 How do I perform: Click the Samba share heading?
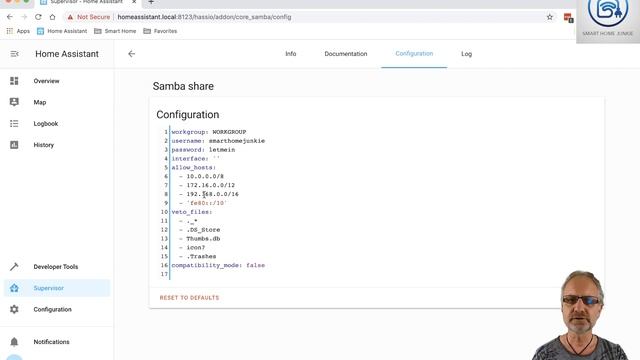tap(183, 86)
